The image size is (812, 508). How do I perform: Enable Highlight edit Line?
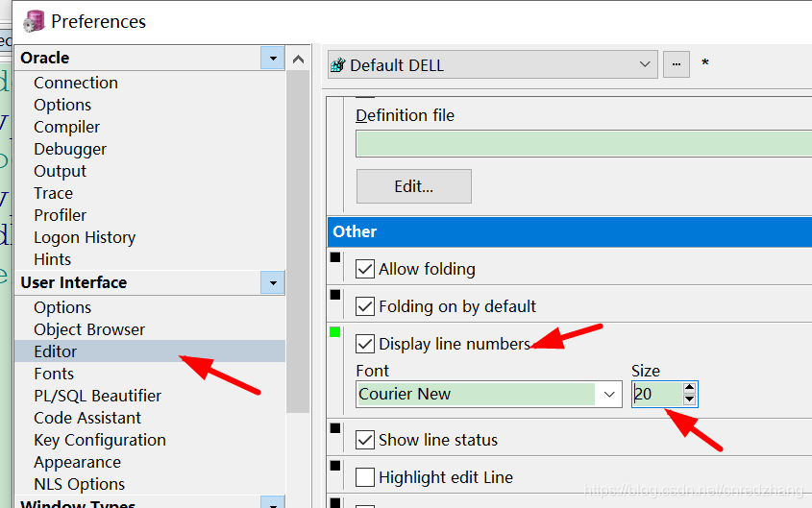click(365, 477)
